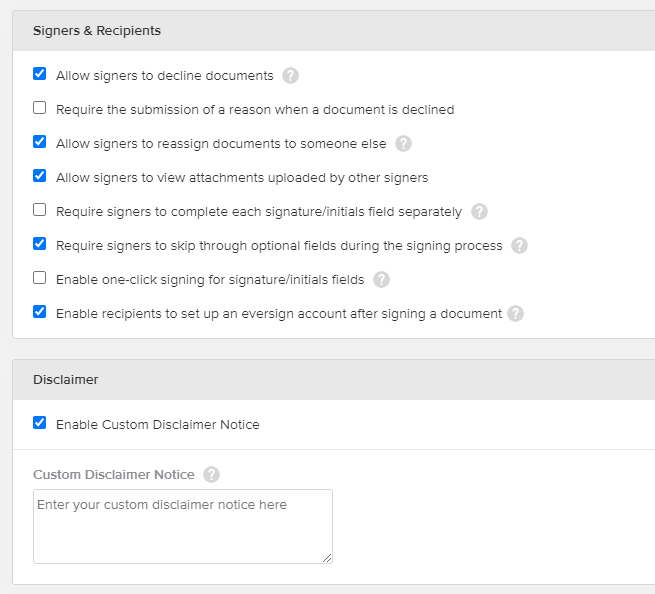Click the Disclaimer section header

(x=66, y=380)
